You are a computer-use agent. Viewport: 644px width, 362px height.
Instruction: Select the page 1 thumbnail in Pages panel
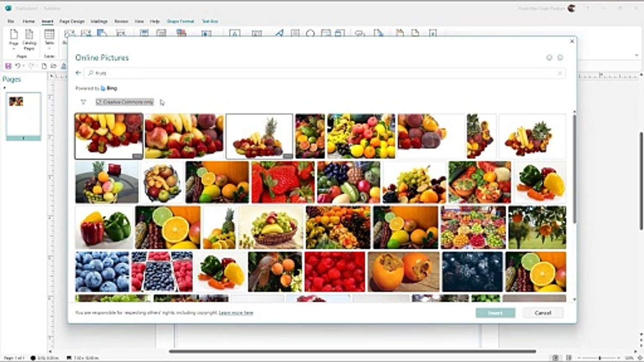pyautogui.click(x=23, y=116)
